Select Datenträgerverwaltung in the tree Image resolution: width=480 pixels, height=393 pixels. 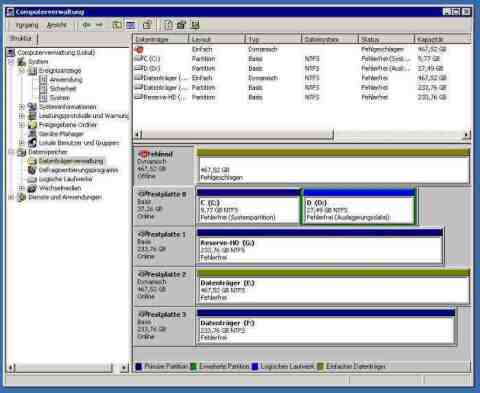[71, 161]
